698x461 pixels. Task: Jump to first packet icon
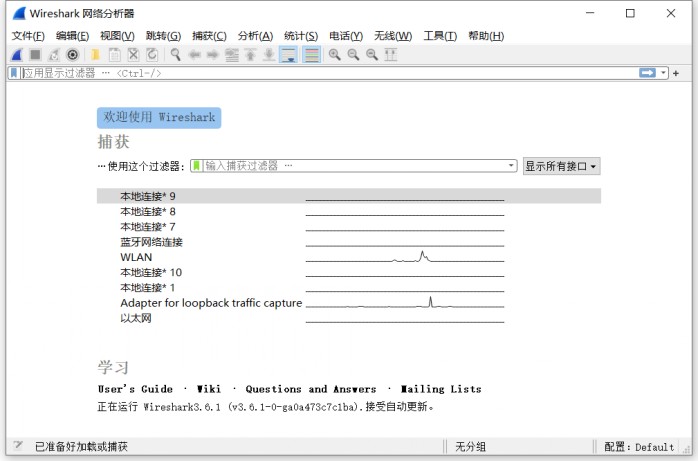(250, 55)
